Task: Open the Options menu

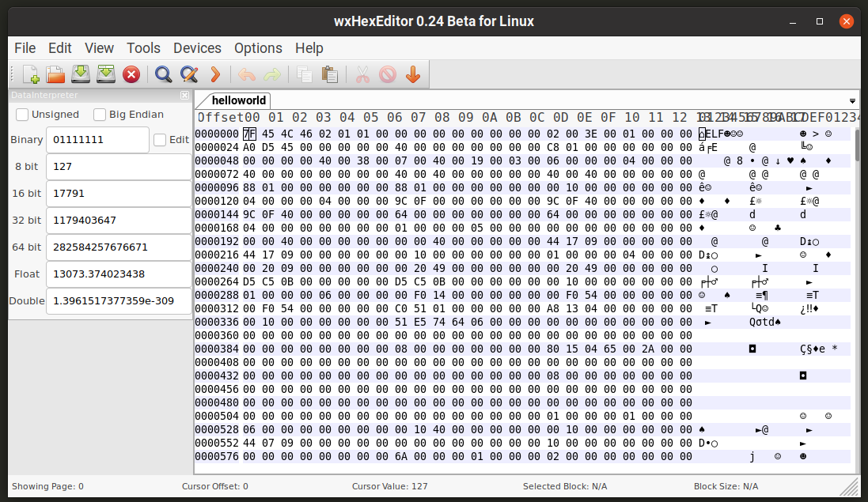Action: [x=258, y=48]
